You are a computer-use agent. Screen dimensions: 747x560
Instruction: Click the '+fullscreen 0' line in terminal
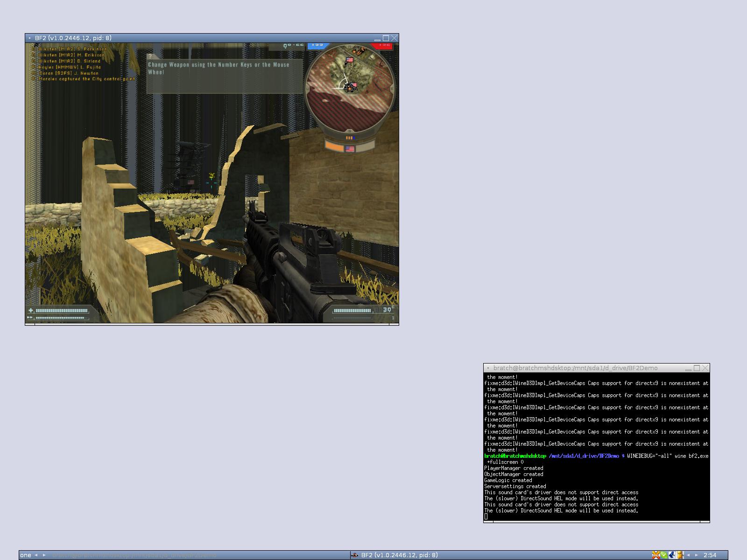pyautogui.click(x=505, y=462)
